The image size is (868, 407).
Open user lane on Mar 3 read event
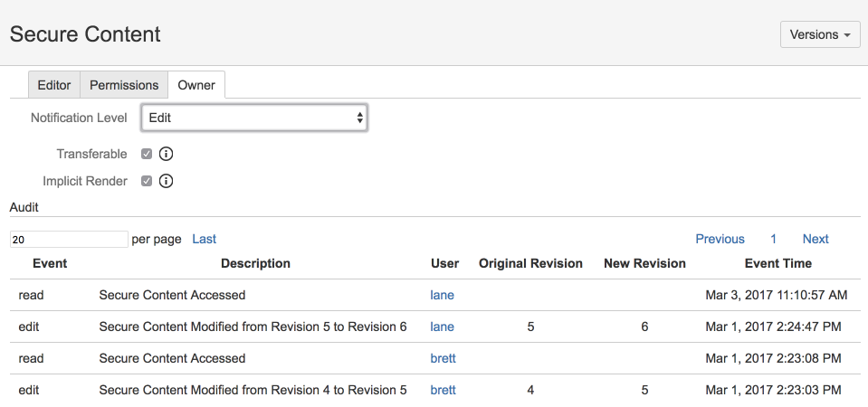442,295
